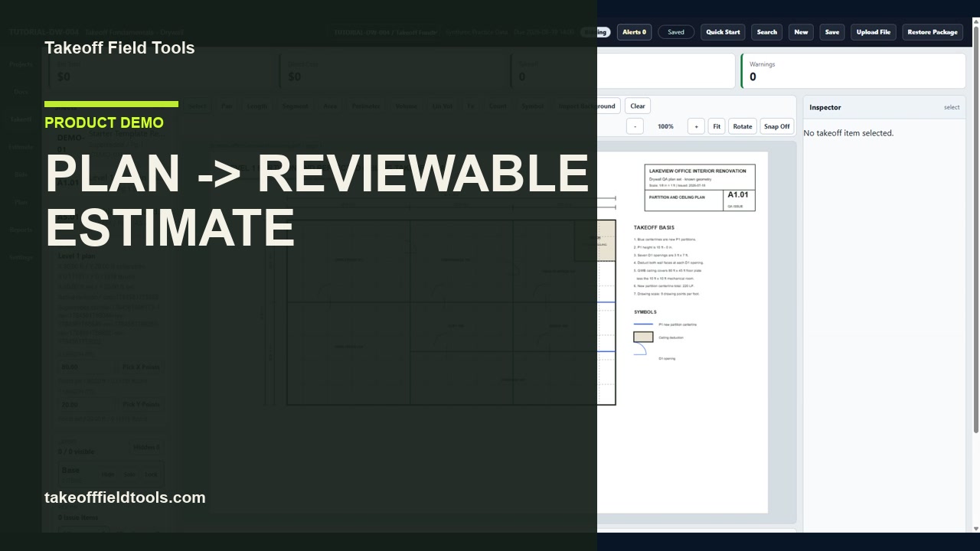This screenshot has width=980, height=551.
Task: Click the Search button in header
Action: tap(767, 32)
